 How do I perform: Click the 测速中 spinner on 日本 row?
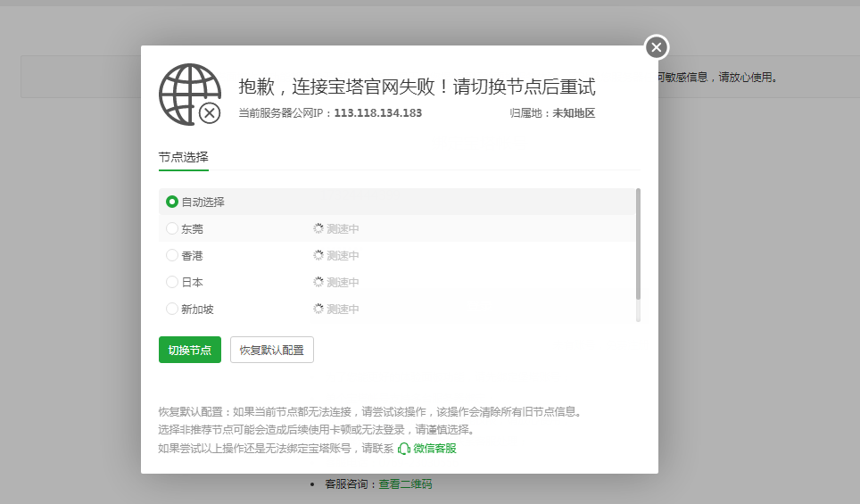click(318, 282)
